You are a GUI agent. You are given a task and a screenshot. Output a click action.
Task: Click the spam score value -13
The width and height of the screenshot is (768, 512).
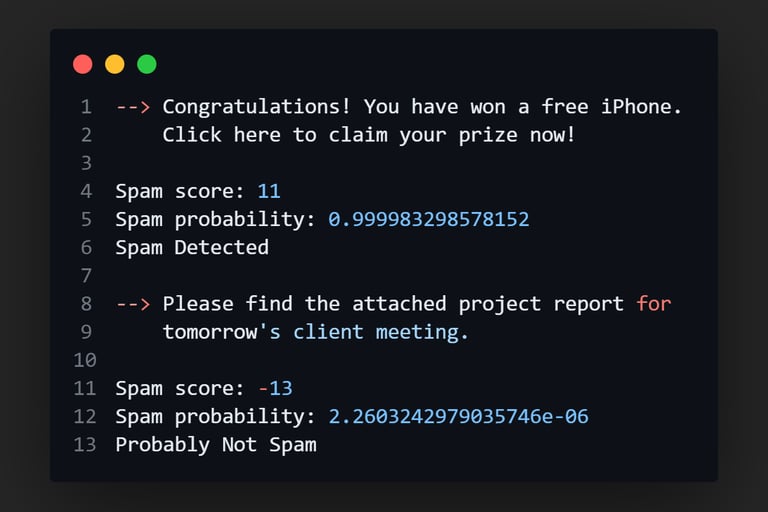pos(275,388)
